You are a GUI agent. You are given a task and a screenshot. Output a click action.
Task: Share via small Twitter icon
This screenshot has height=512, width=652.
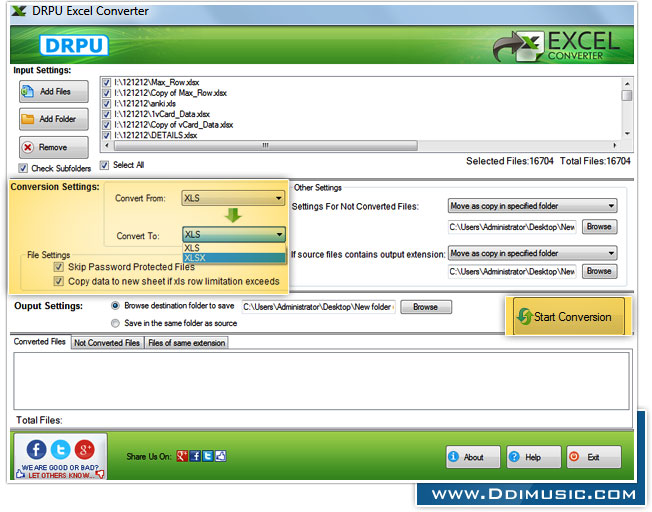(x=207, y=456)
